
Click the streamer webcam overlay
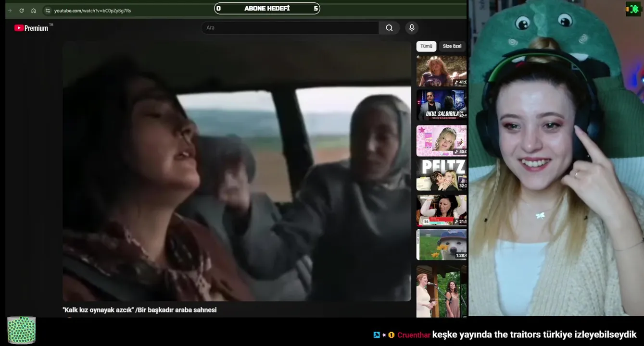[556, 158]
